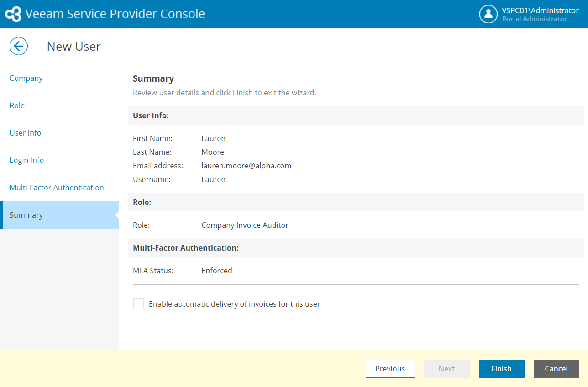Click the Veeam logo icon
The width and height of the screenshot is (588, 387).
13,14
